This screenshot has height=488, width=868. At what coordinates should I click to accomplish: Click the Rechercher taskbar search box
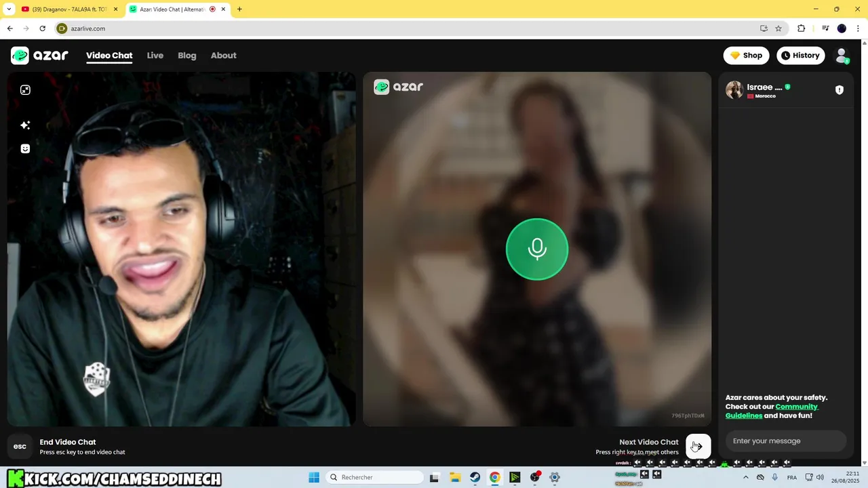(x=374, y=477)
